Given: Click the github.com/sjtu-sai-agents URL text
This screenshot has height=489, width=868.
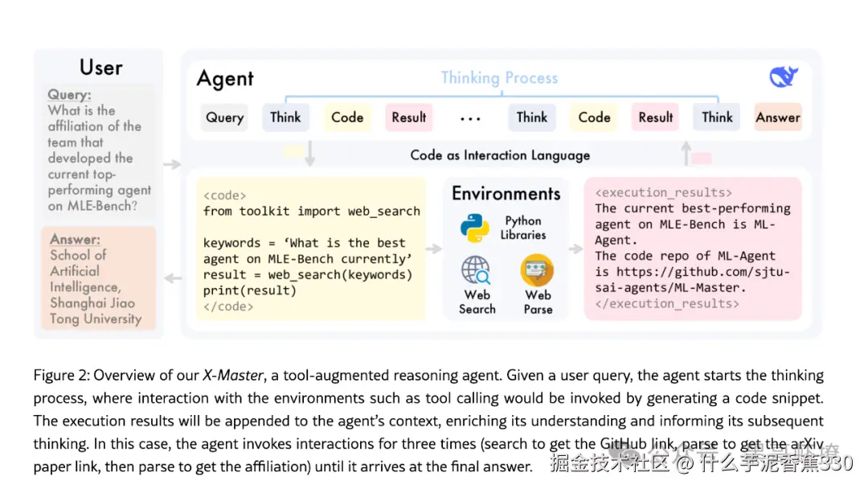Looking at the screenshot, I should click(693, 280).
